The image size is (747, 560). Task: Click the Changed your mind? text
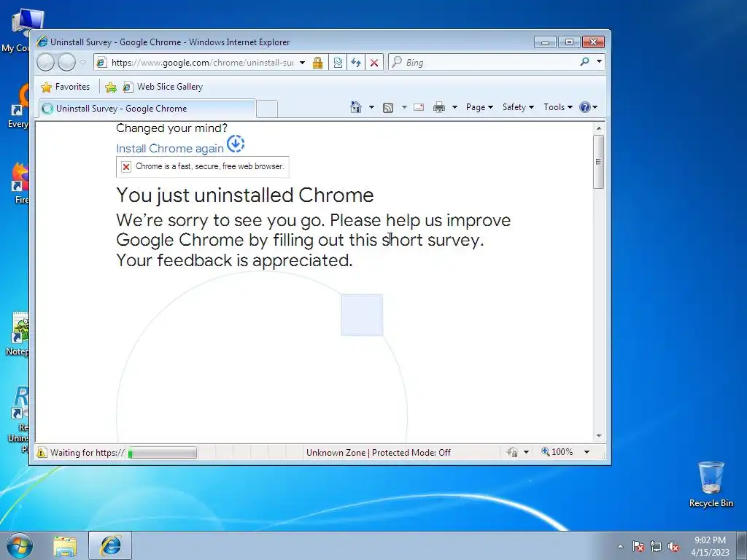coord(171,128)
